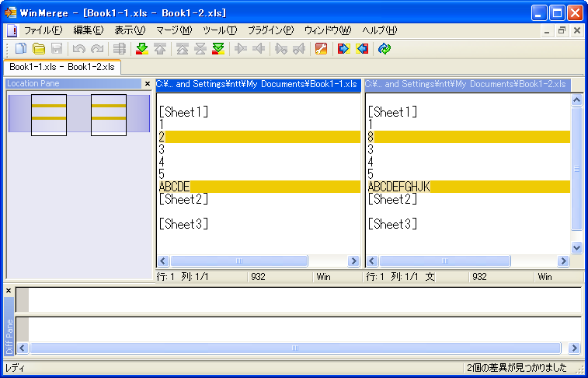Click Diff Pane horizontal scrollbar left arrow

(23, 348)
